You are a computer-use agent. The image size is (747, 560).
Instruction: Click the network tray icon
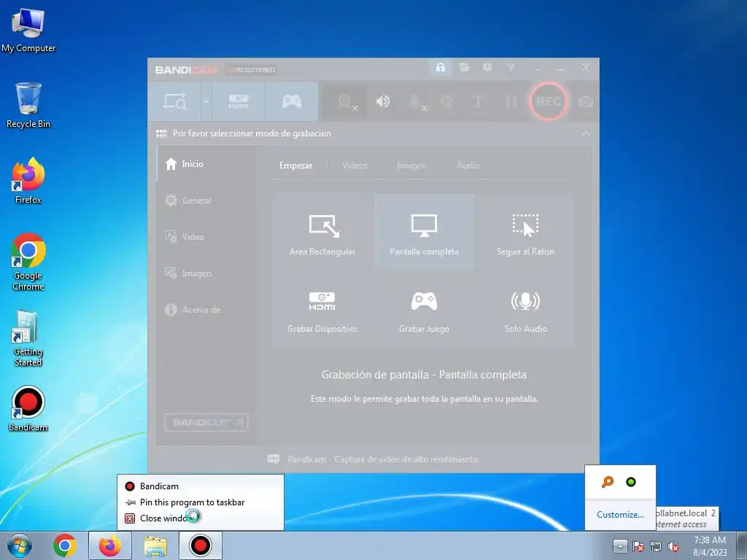tap(656, 546)
